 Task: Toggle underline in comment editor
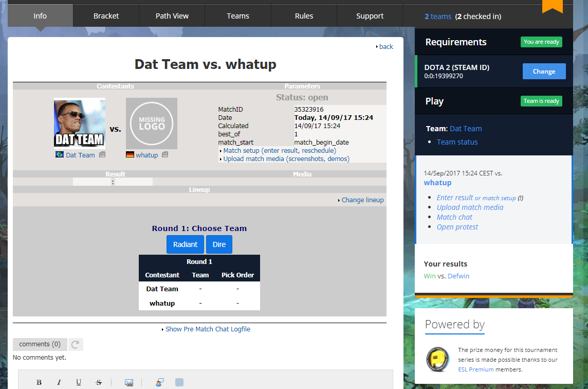78,382
